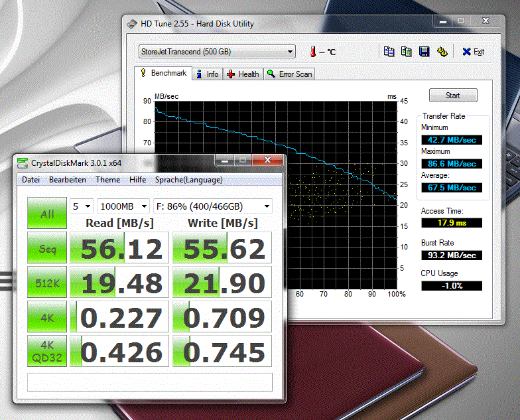
Task: Click the Exit button in HD Tune
Action: pos(474,52)
